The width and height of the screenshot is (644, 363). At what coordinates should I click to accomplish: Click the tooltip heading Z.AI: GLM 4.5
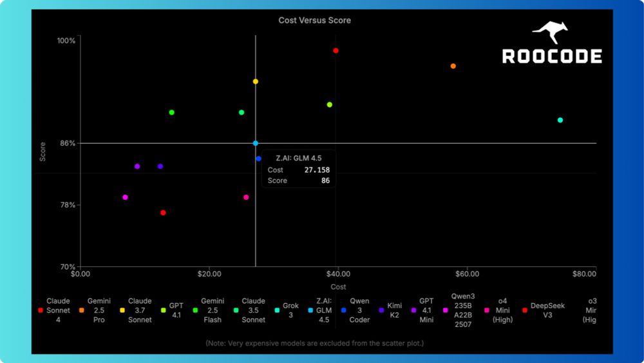[x=299, y=158]
